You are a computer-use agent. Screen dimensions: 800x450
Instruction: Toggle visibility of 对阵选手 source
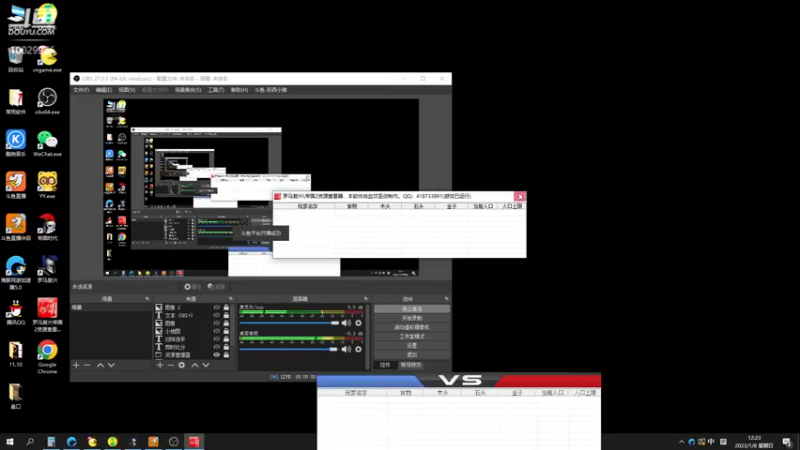[x=217, y=339]
